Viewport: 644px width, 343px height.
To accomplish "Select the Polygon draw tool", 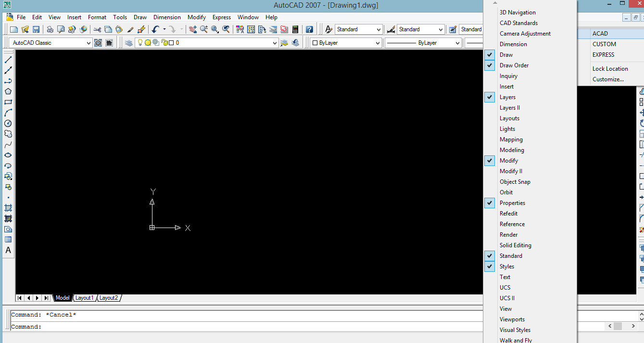I will 8,91.
